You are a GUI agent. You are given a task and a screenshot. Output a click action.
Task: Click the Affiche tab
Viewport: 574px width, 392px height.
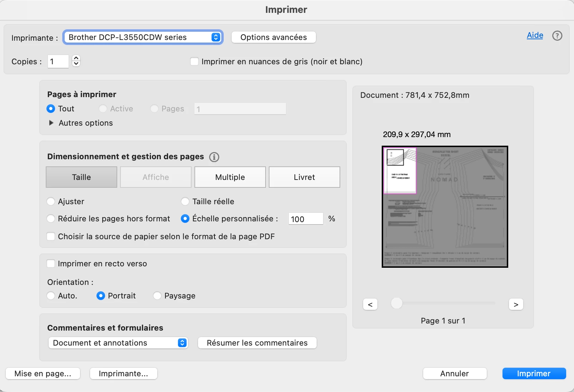click(x=156, y=177)
